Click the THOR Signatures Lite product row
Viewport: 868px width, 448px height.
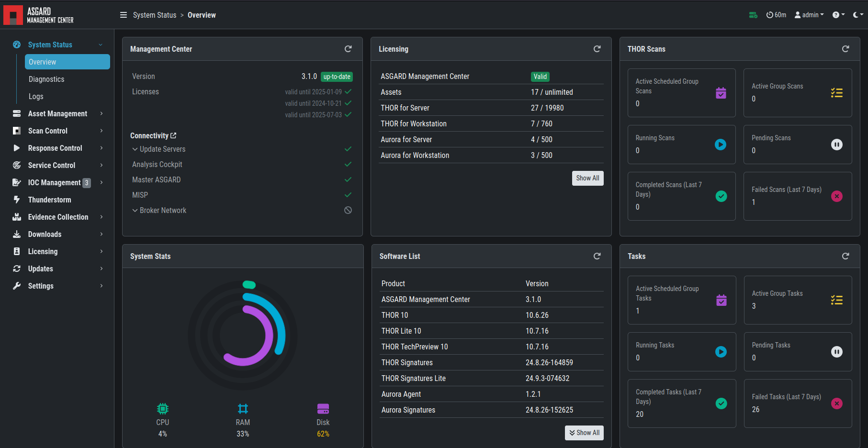[x=492, y=378]
